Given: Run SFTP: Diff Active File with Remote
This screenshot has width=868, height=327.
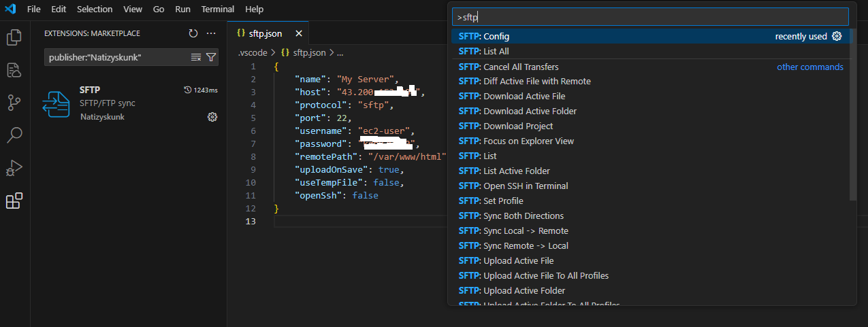Looking at the screenshot, I should [650, 81].
